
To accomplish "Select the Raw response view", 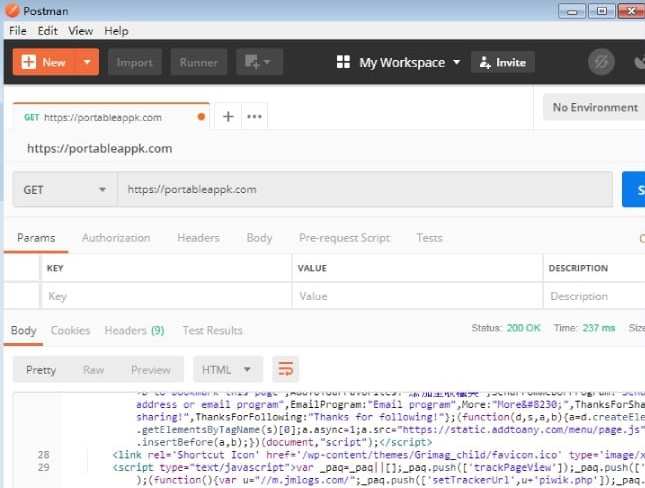I will [94, 369].
